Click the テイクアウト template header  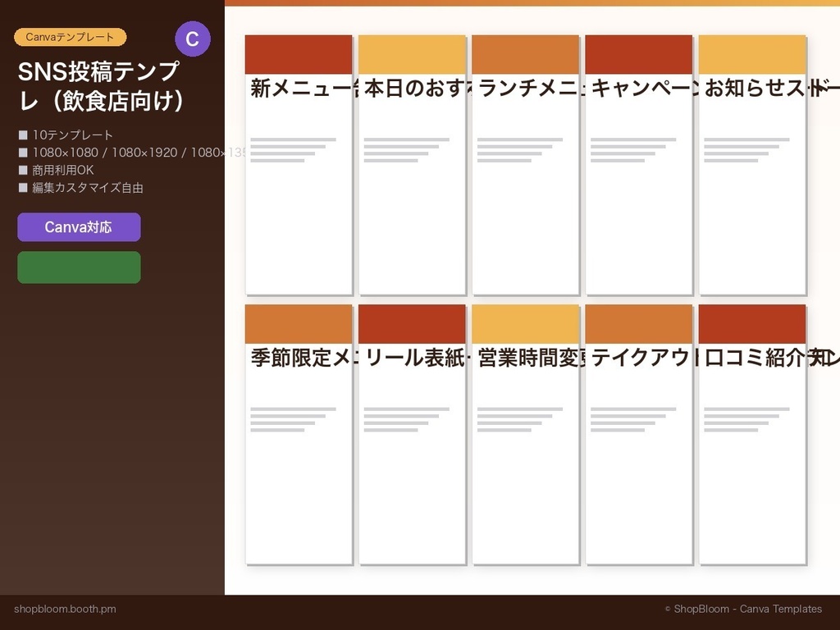pyautogui.click(x=638, y=323)
